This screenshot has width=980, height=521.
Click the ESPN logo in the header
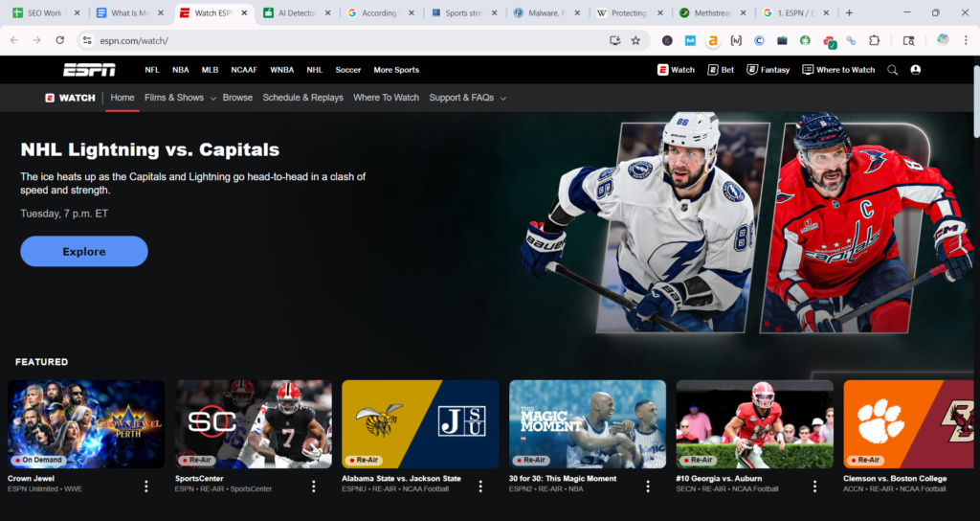[89, 70]
